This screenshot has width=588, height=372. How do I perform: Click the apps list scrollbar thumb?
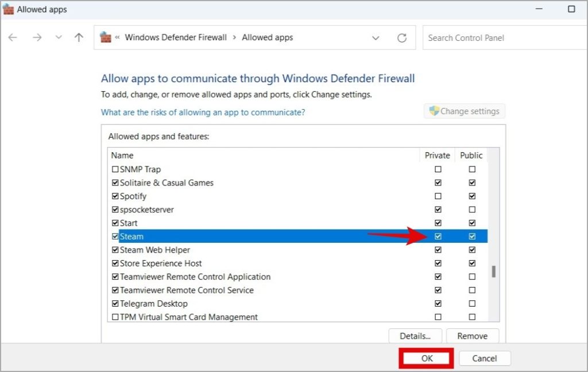[x=494, y=272]
